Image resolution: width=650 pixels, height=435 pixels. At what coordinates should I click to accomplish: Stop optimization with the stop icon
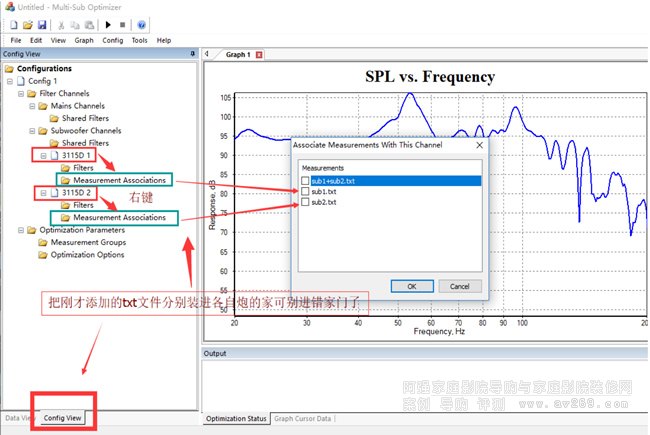tap(122, 24)
